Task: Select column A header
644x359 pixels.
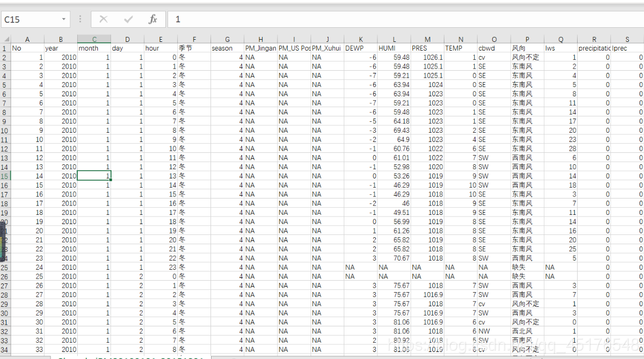Action: pyautogui.click(x=27, y=39)
